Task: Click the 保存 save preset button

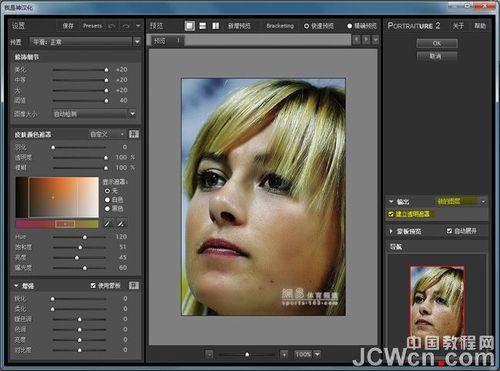Action: (68, 26)
